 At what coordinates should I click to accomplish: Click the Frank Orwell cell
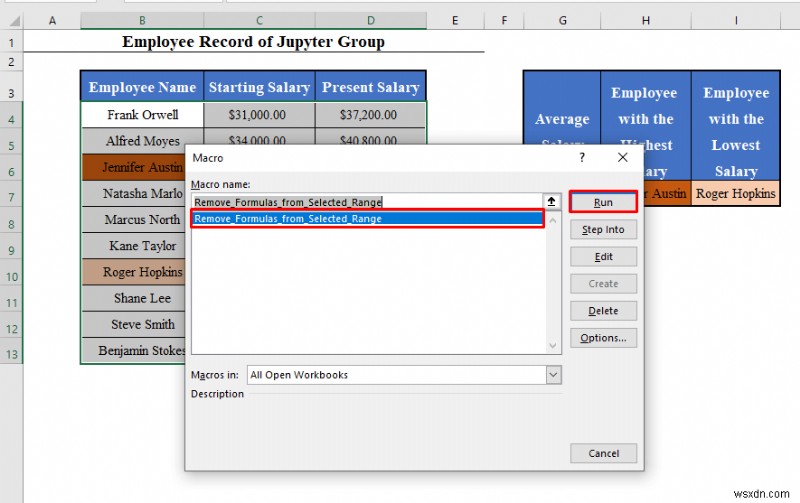142,115
